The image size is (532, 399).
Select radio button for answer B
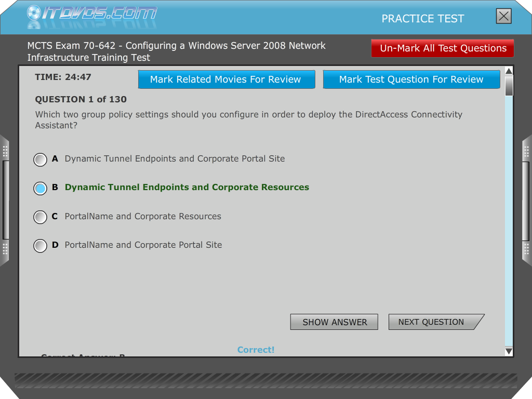coord(40,188)
